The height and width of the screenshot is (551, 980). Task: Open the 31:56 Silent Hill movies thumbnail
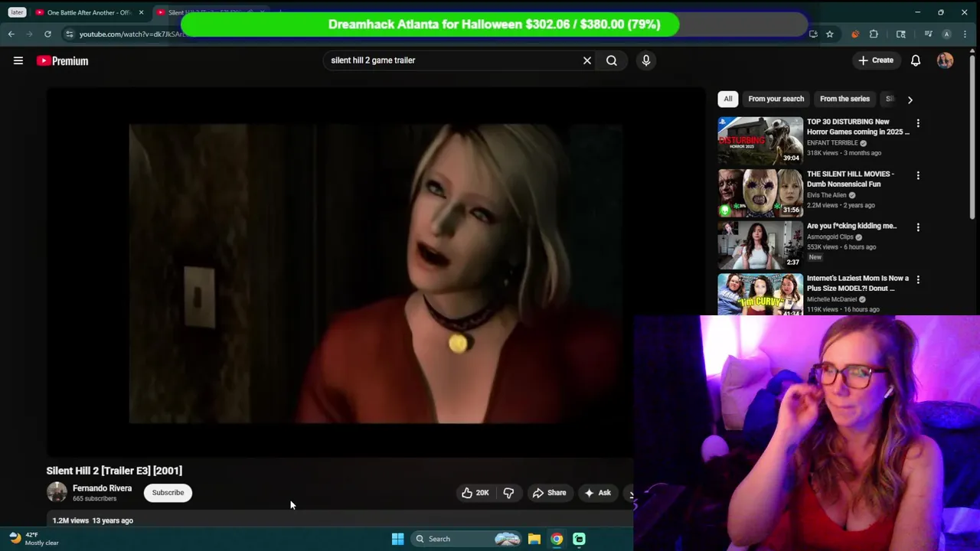click(x=760, y=193)
